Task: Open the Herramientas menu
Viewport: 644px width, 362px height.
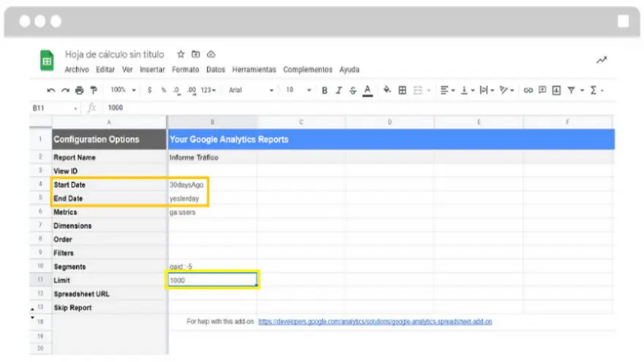Action: [254, 69]
